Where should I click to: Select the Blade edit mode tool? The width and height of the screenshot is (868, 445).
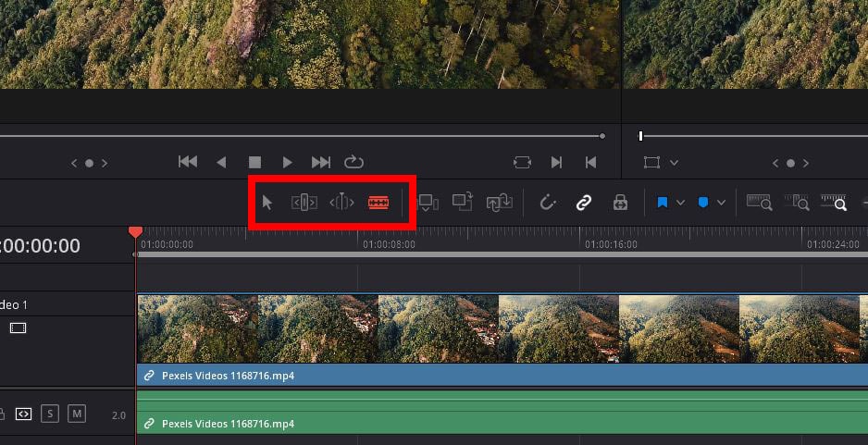tap(378, 203)
